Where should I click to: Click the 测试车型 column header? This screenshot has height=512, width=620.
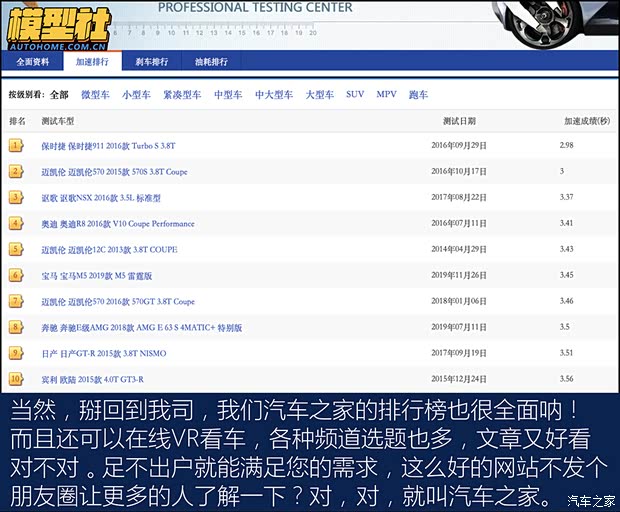[x=58, y=121]
